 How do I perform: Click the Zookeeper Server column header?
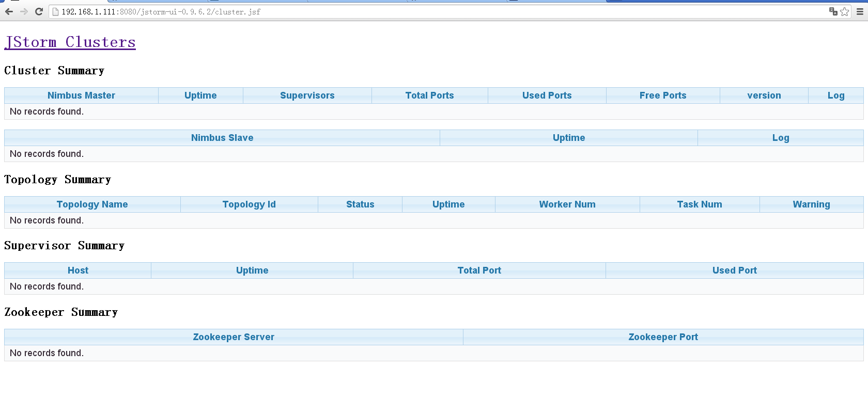pos(234,337)
